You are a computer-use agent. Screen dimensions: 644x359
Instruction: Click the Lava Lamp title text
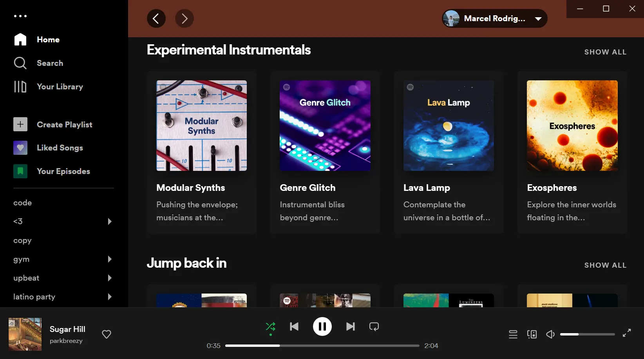coord(427,188)
